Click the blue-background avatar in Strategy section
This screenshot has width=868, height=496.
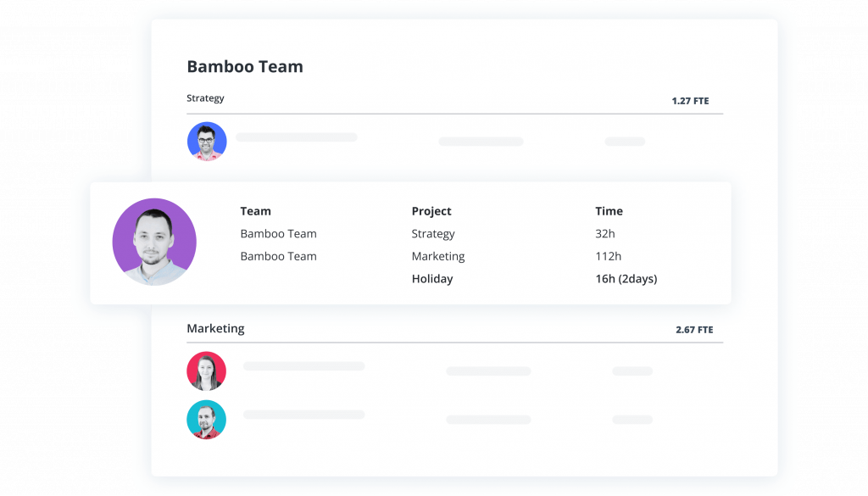206,142
